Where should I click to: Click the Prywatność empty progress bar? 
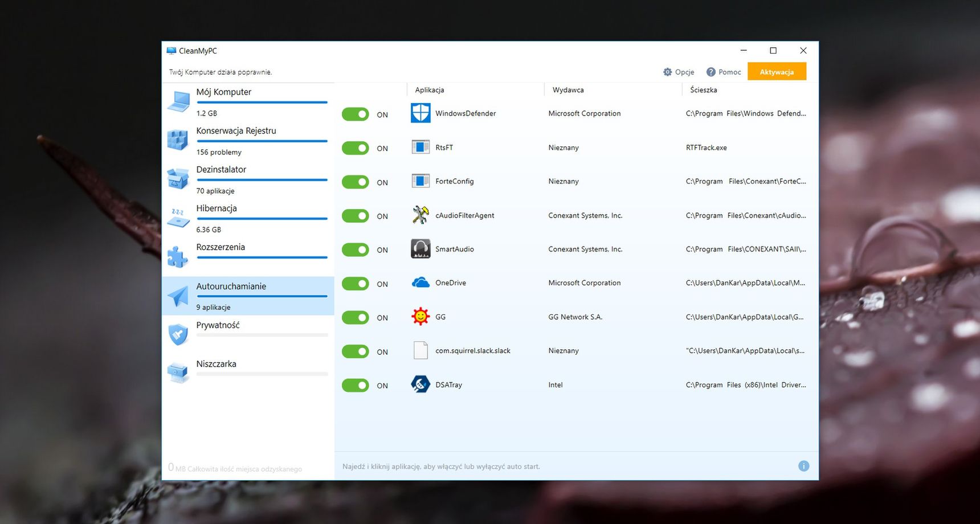click(x=262, y=335)
